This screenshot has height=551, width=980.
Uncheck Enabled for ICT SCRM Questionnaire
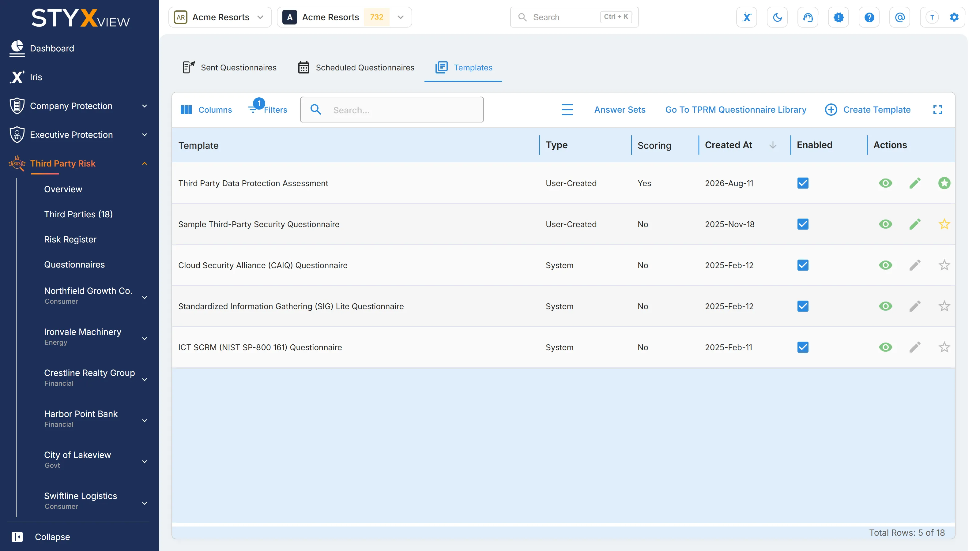point(803,347)
